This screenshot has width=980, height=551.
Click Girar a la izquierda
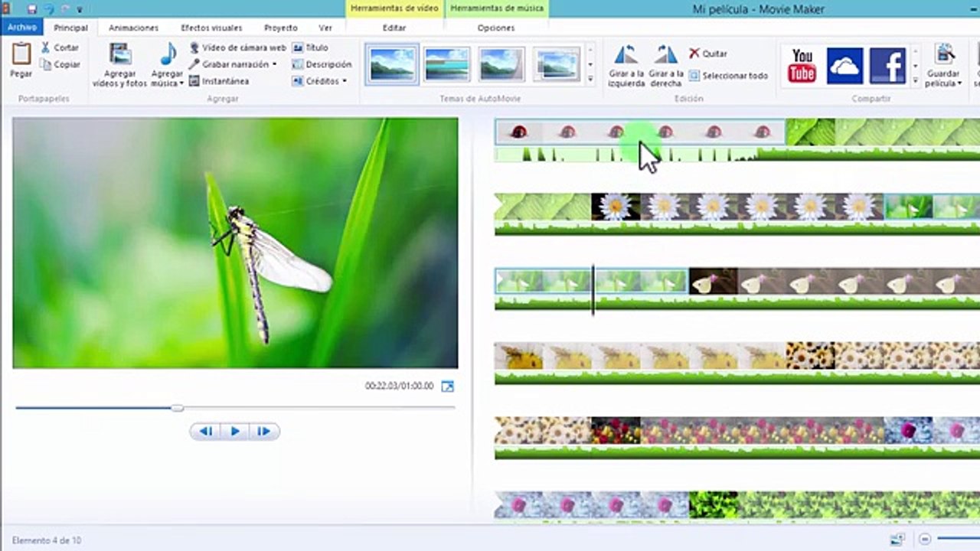pos(626,66)
